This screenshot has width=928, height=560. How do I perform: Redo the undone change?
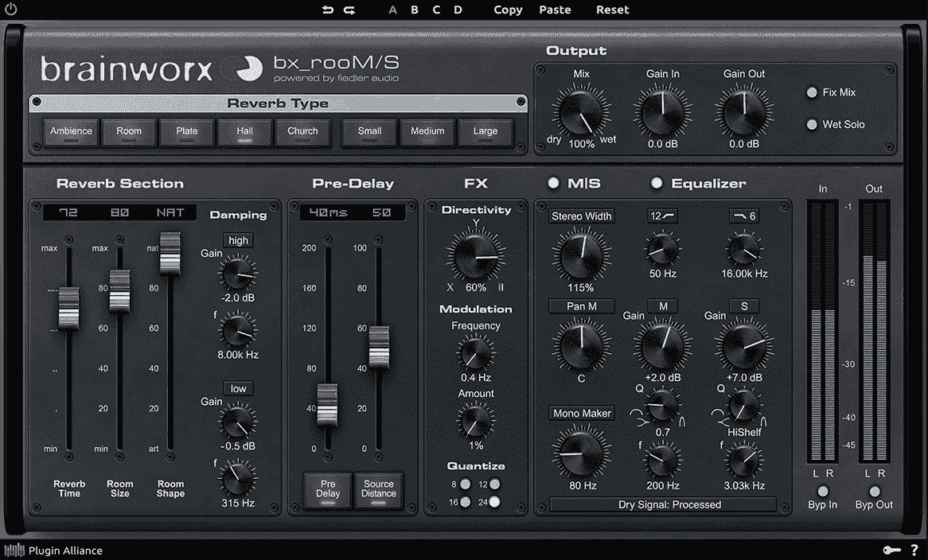click(x=349, y=10)
